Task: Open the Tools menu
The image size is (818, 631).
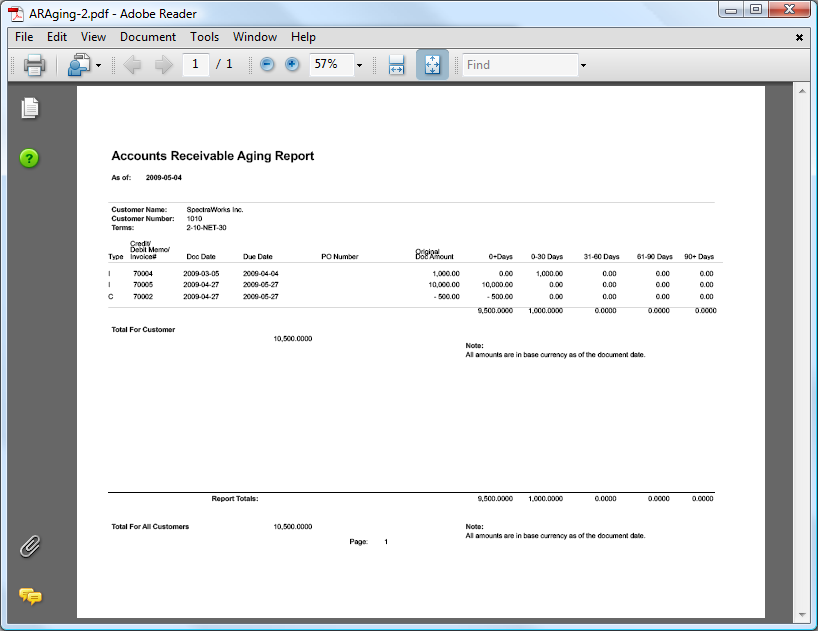Action: pyautogui.click(x=204, y=37)
